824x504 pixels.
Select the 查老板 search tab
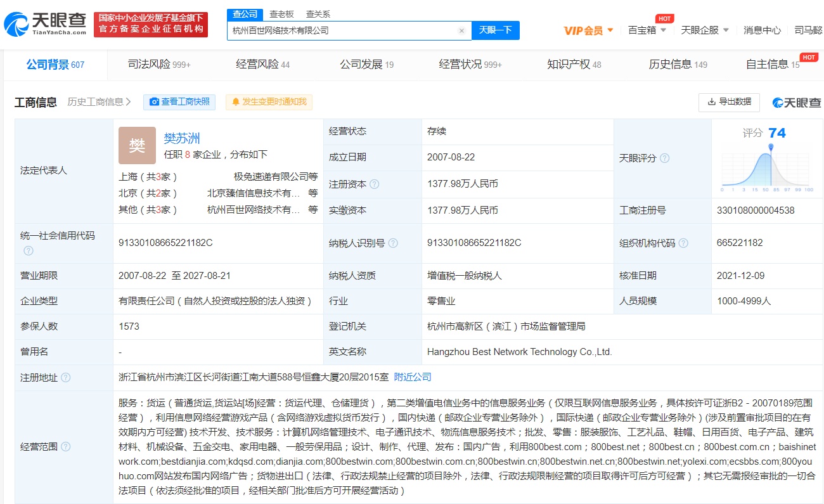pos(281,14)
